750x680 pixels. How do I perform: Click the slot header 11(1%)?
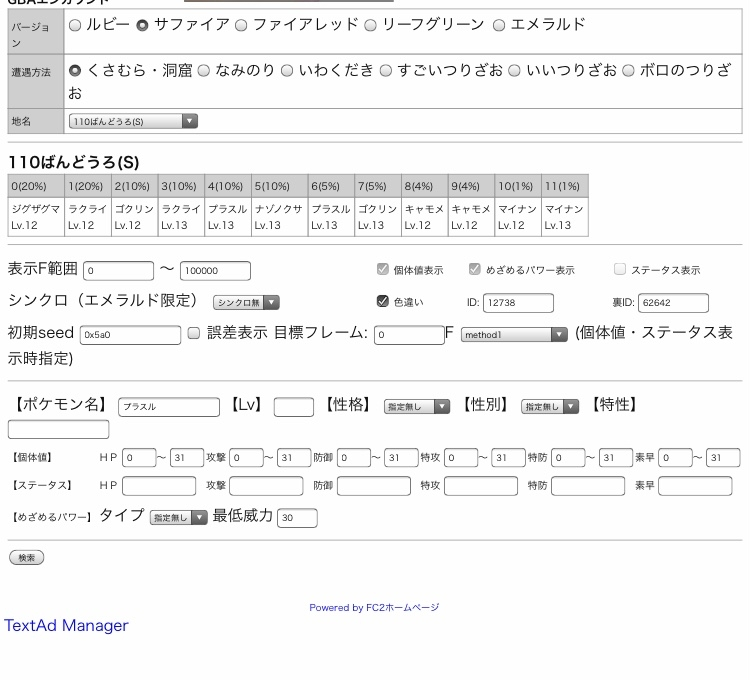point(565,186)
